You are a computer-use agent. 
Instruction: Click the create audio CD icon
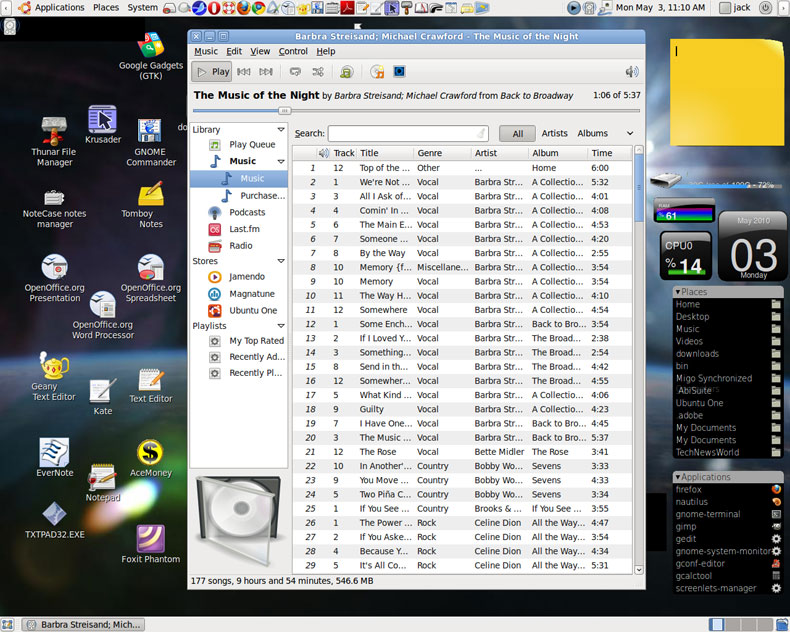(377, 72)
